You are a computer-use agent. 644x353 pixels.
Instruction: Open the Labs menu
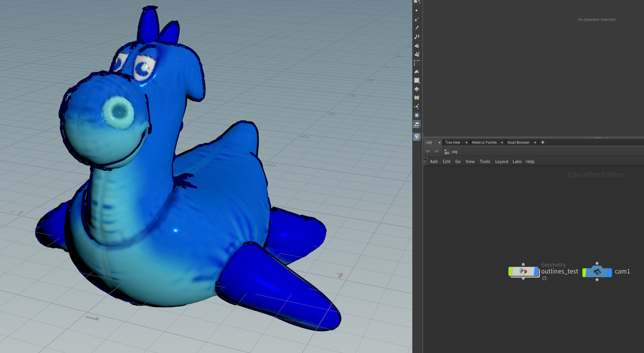(x=517, y=162)
